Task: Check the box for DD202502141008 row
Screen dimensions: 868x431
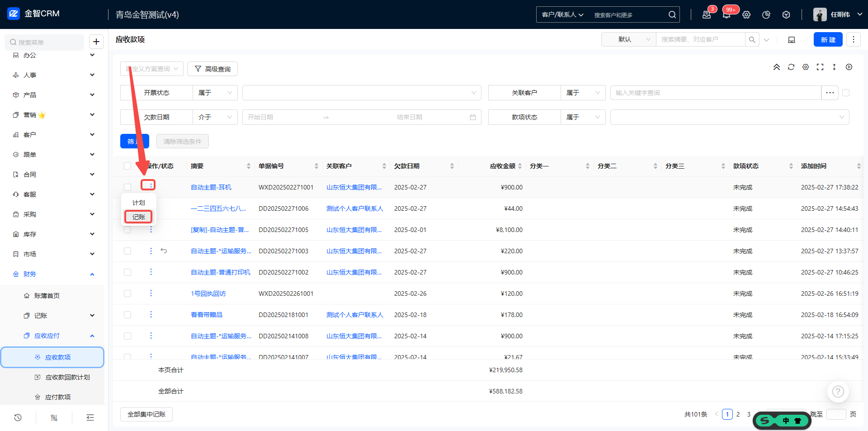Action: [x=127, y=336]
